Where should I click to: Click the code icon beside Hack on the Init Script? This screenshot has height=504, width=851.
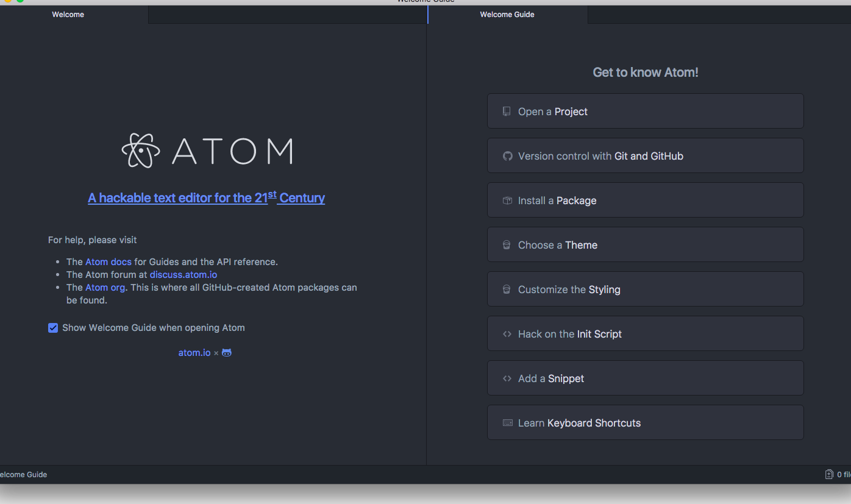[507, 334]
